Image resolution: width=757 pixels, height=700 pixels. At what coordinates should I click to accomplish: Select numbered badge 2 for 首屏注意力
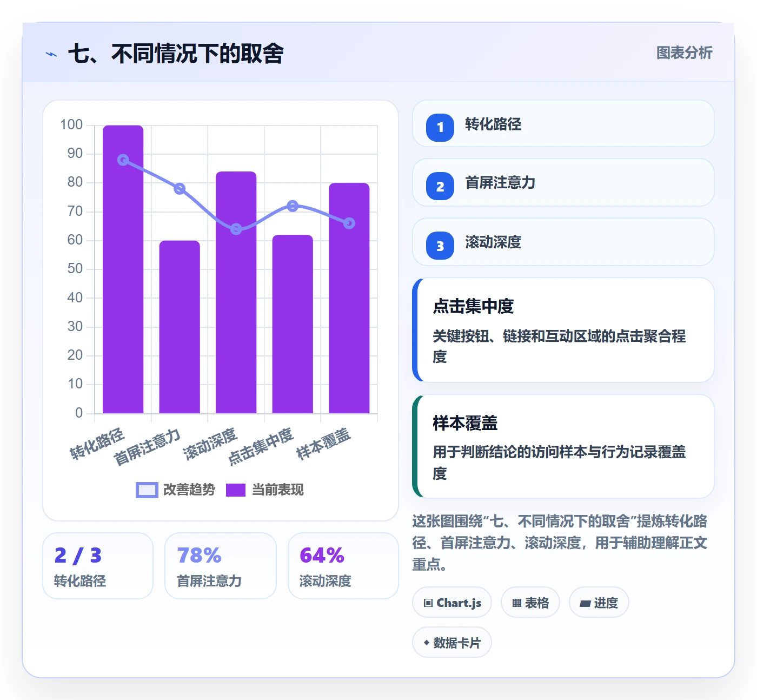pyautogui.click(x=440, y=186)
